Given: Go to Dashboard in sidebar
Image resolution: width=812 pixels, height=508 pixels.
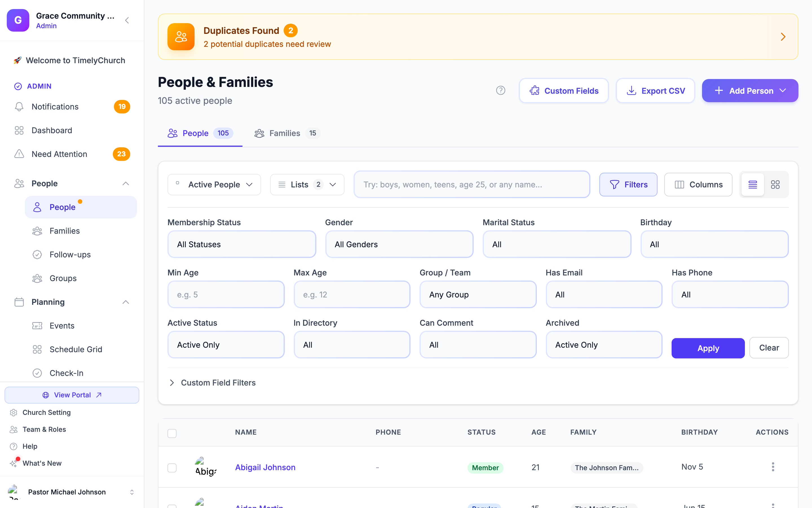Looking at the screenshot, I should 72,130.
